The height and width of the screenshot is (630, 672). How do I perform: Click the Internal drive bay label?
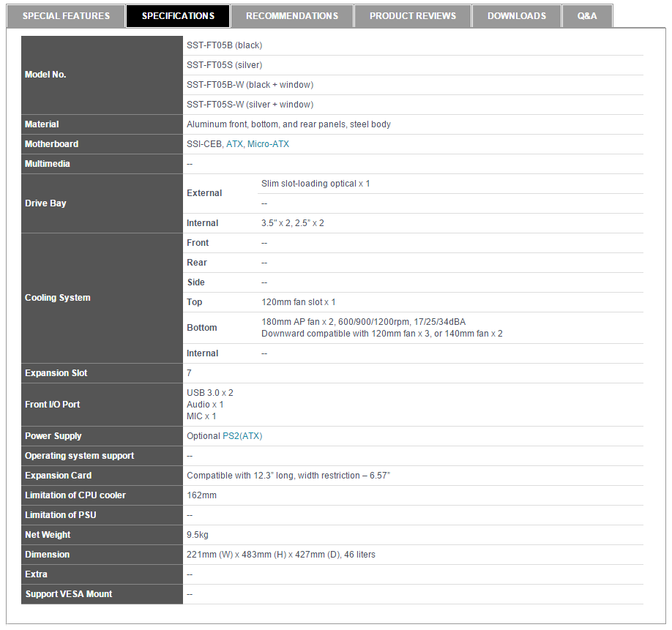(203, 223)
